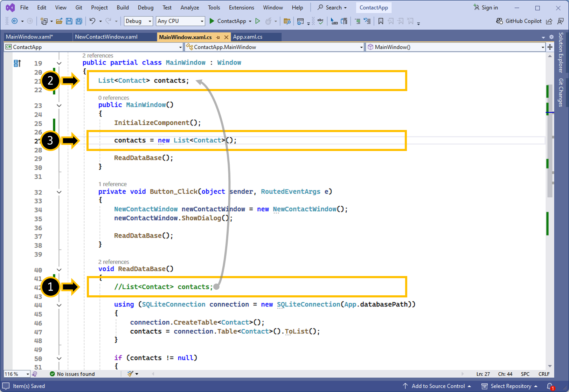Click the comment out selected lines icon
Image resolution: width=569 pixels, height=392 pixels.
pyautogui.click(x=357, y=21)
